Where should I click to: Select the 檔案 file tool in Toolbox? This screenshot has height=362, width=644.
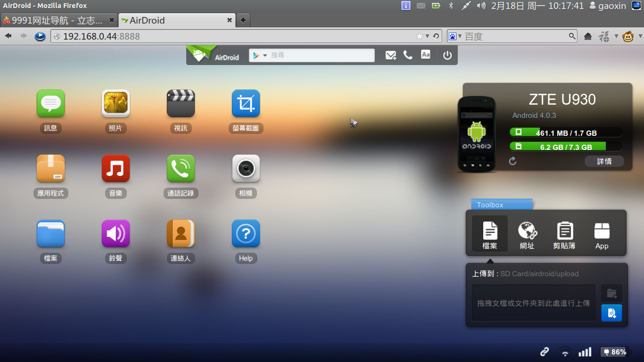(490, 234)
